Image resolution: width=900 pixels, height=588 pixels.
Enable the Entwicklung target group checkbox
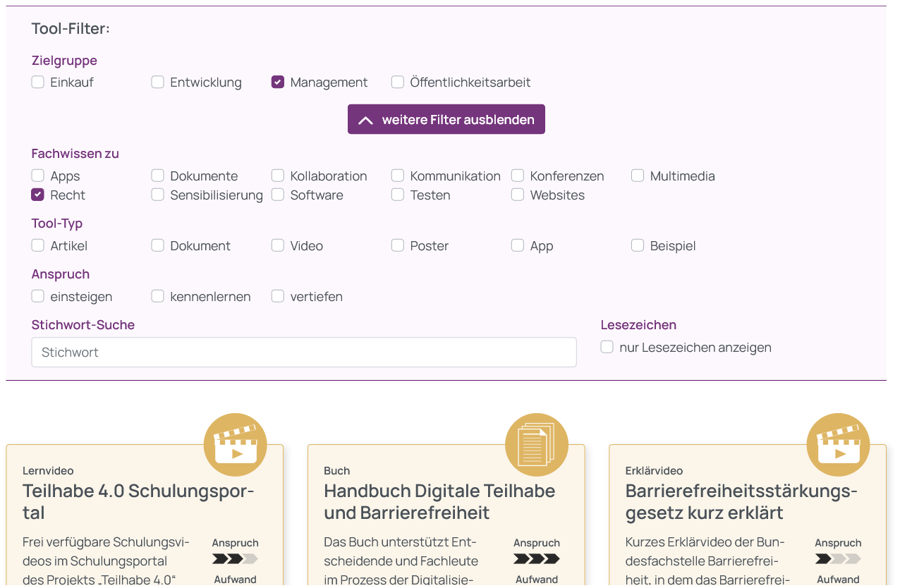tap(158, 82)
